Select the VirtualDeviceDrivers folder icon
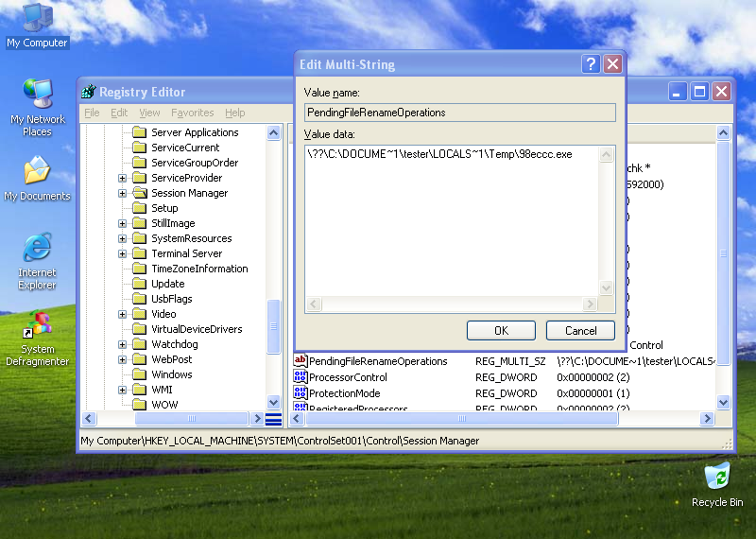Viewport: 756px width, 539px height. (x=139, y=329)
